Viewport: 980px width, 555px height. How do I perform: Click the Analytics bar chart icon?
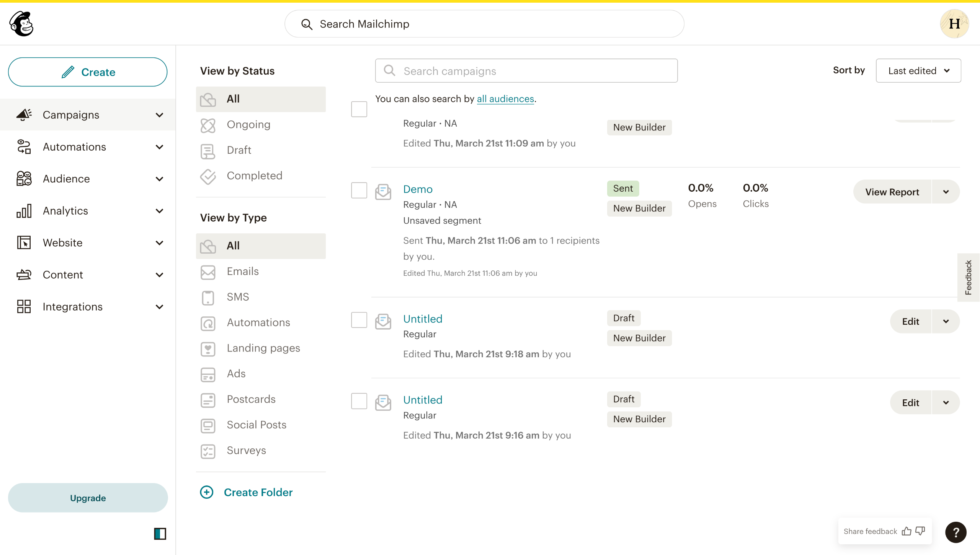[24, 210]
